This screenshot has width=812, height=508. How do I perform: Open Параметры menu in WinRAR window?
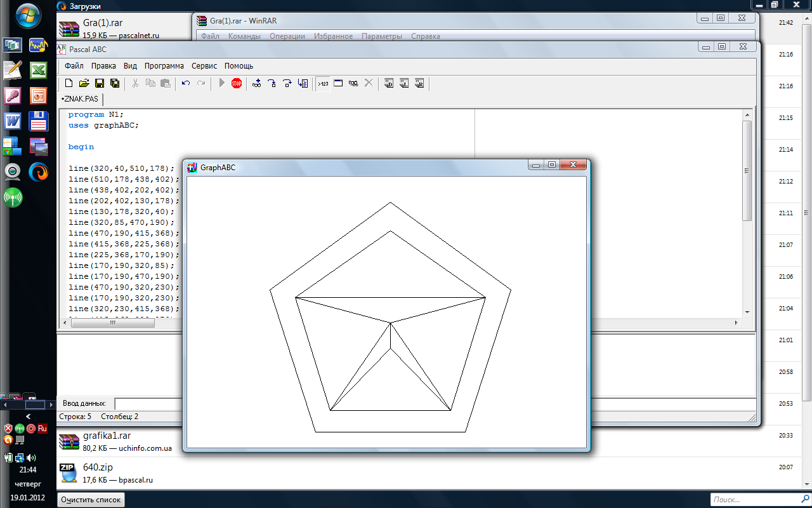click(x=382, y=36)
